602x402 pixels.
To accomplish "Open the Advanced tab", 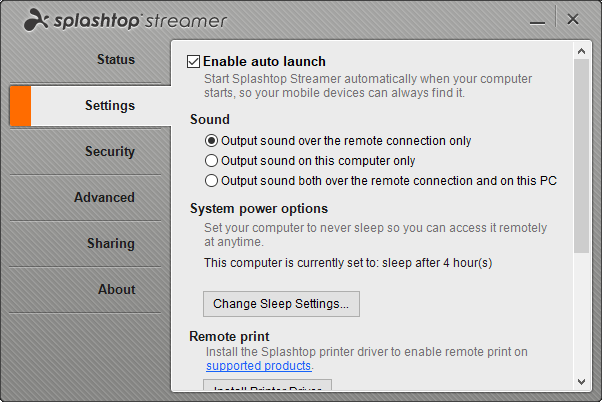I will pyautogui.click(x=104, y=197).
